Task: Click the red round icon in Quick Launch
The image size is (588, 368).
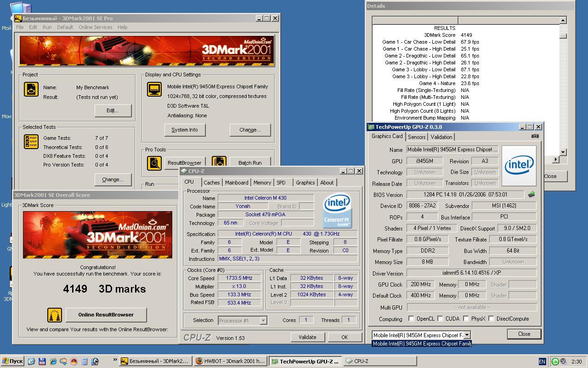Action: coord(73,361)
